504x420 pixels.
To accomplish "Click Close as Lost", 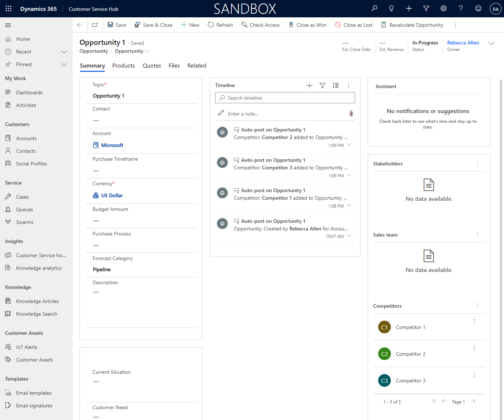I will tap(354, 25).
